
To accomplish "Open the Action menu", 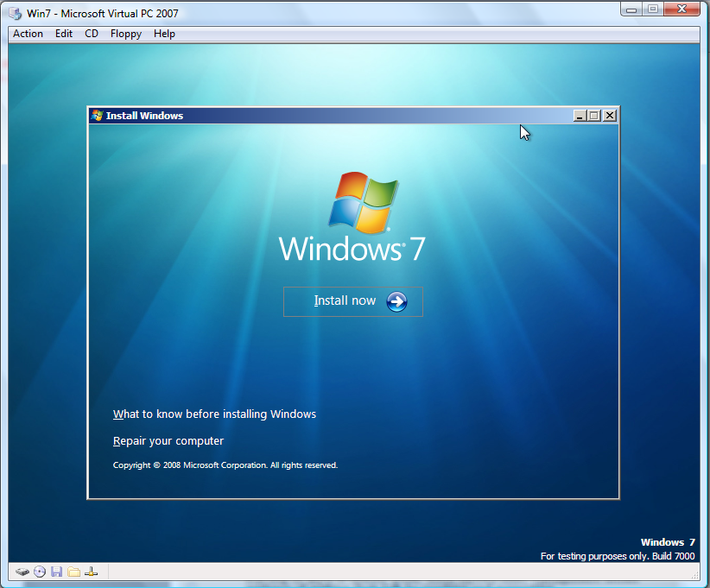I will [x=28, y=34].
